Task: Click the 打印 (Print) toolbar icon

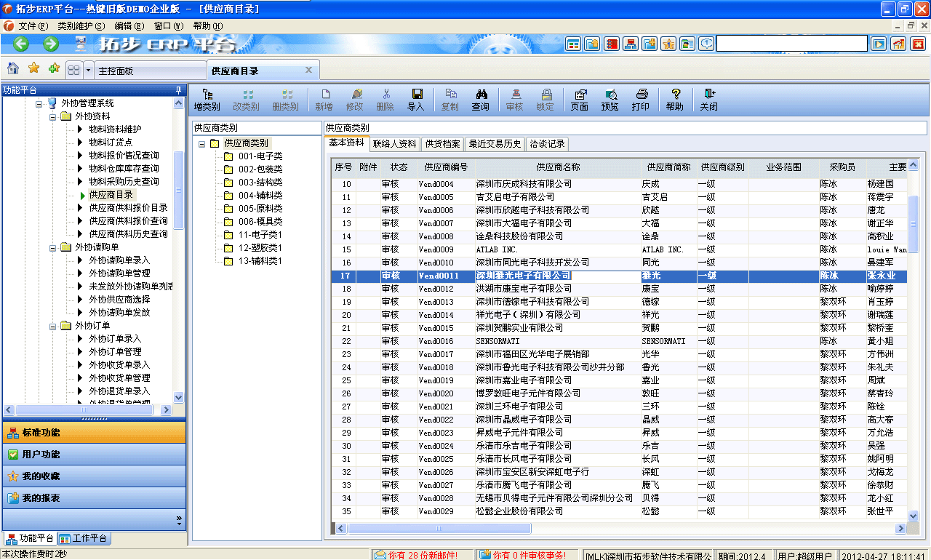Action: (641, 98)
